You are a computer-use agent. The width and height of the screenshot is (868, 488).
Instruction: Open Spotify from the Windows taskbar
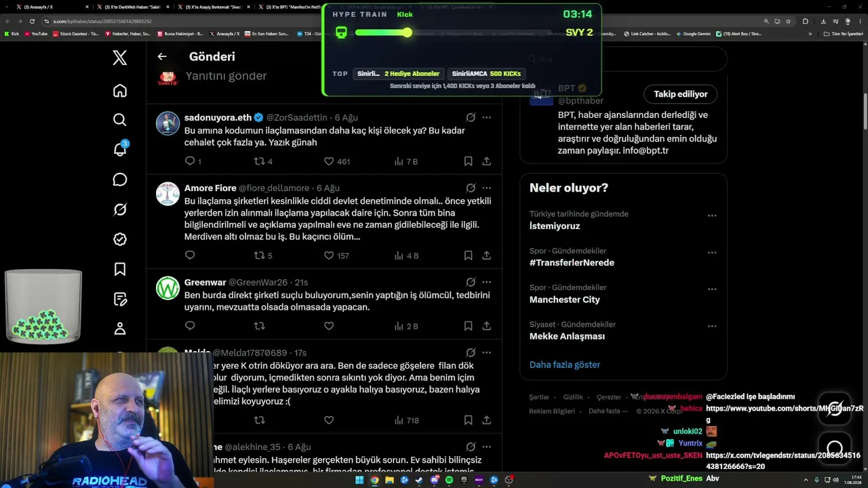click(449, 480)
